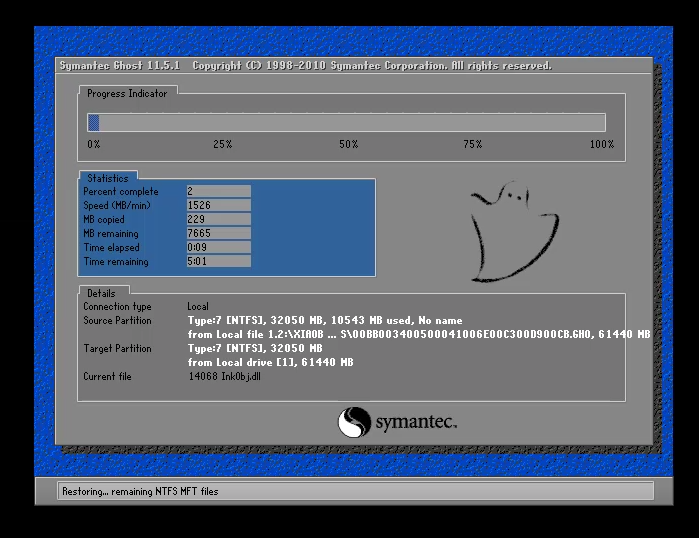This screenshot has height=538, width=699.
Task: Click the Source Partition file path line
Action: pos(419,334)
